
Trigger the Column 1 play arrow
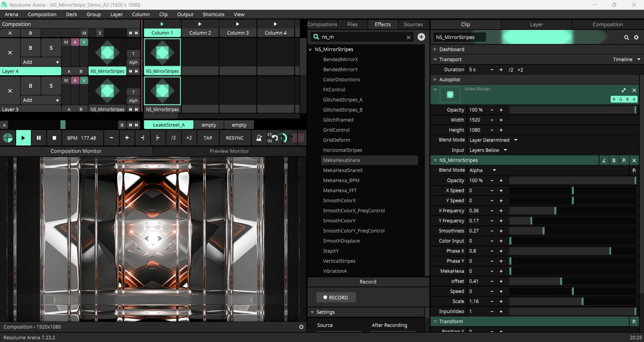click(162, 24)
